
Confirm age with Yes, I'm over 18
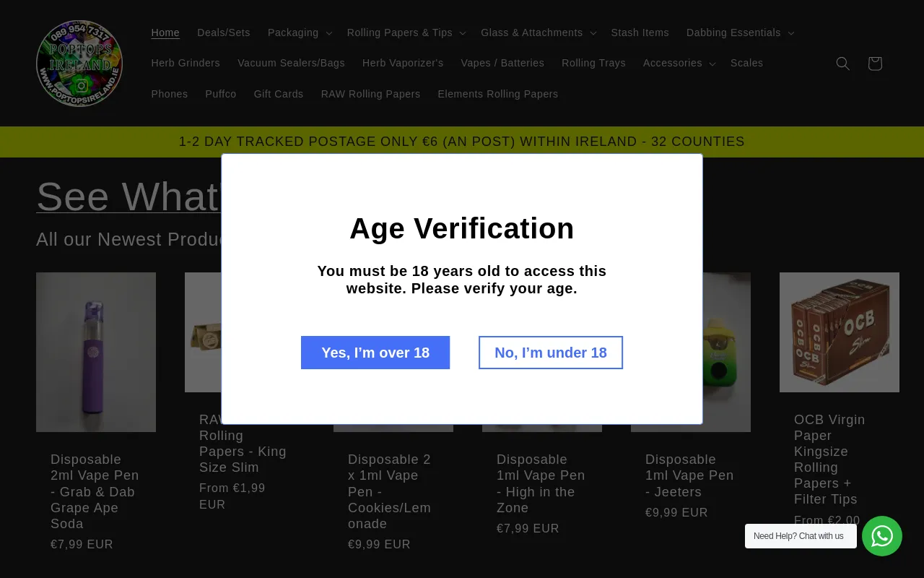tap(375, 353)
